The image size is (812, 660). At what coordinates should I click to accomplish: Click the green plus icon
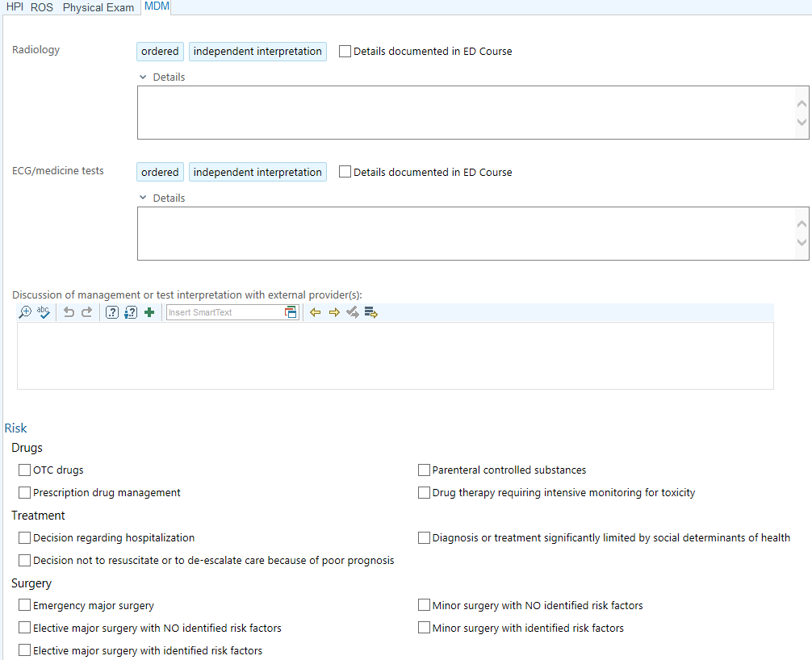[x=149, y=312]
